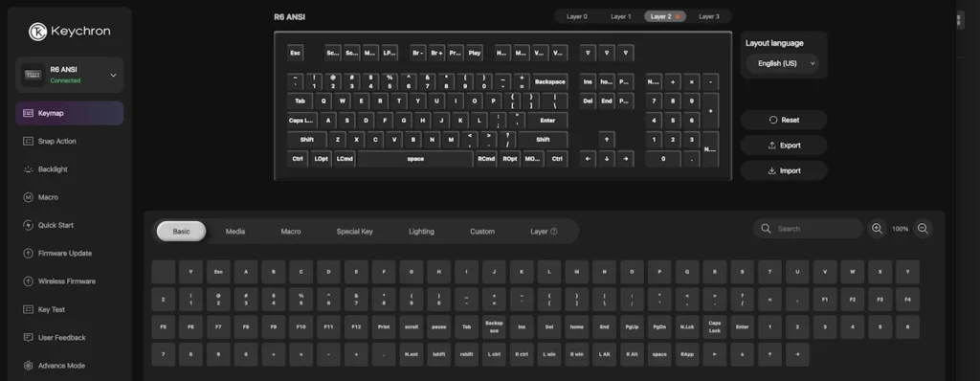980x381 pixels.
Task: Pick the N.ent keycode in Basic list
Action: coord(412,355)
